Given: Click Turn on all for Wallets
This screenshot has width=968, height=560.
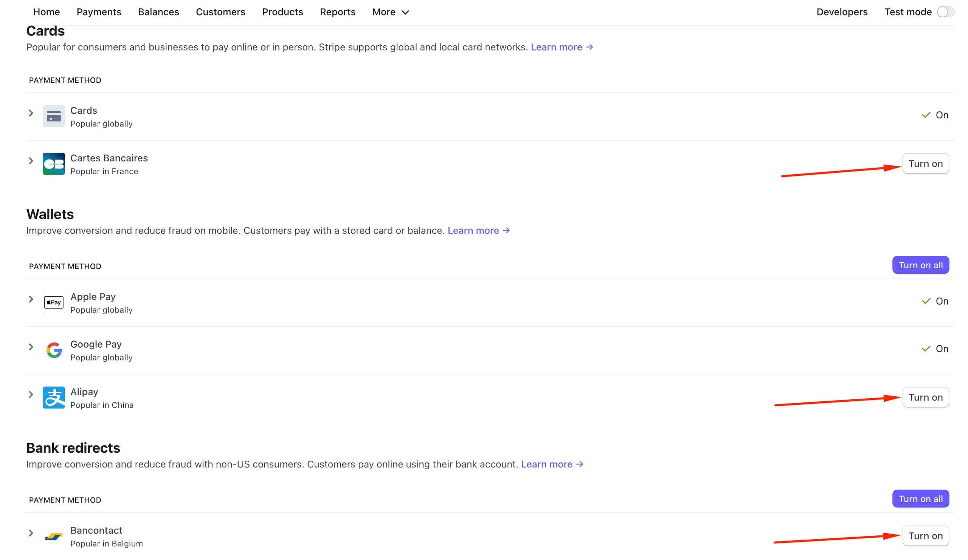Looking at the screenshot, I should coord(920,265).
